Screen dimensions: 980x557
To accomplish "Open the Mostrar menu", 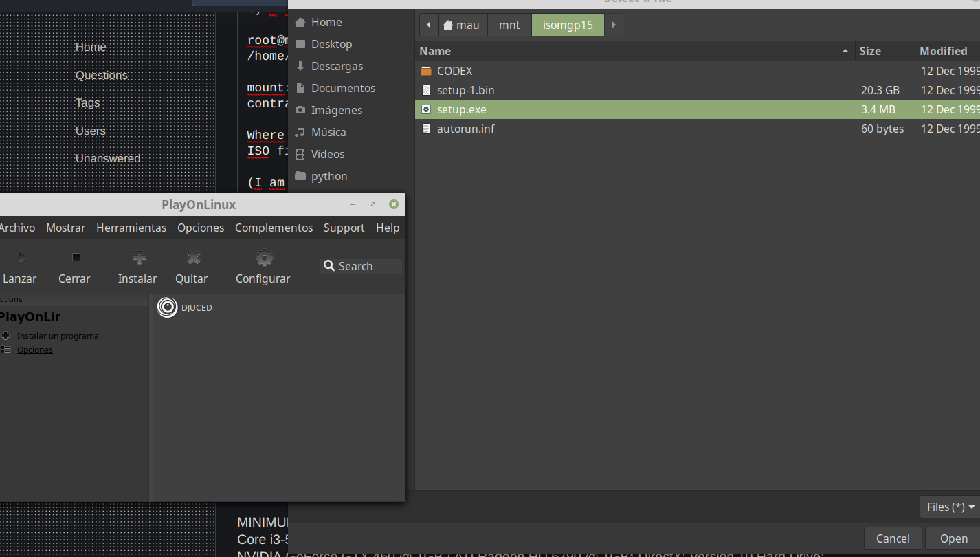I will [x=66, y=228].
